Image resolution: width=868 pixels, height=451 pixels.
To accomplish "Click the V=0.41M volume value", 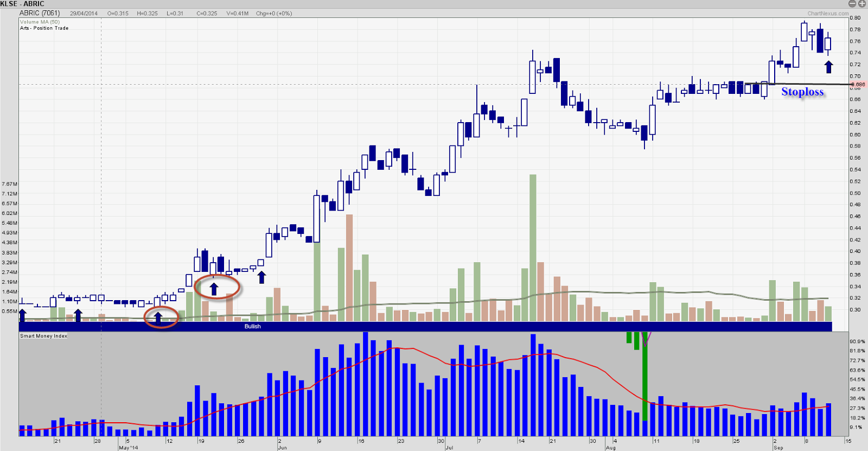I will coord(237,14).
